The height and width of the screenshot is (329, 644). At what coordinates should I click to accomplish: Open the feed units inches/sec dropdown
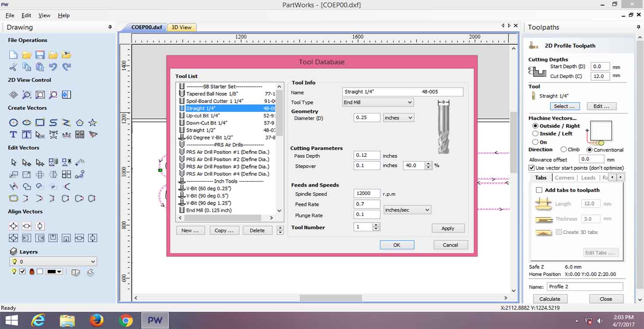click(407, 210)
